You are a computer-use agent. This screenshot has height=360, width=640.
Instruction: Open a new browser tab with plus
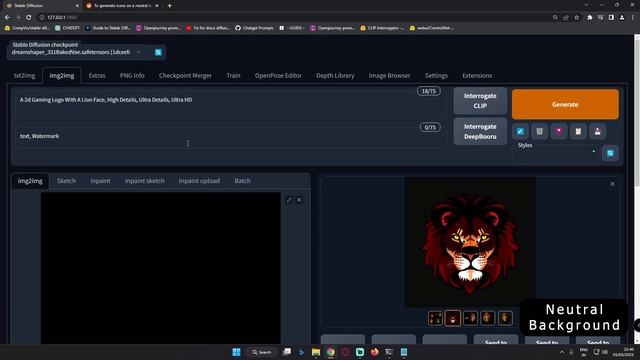[x=169, y=6]
